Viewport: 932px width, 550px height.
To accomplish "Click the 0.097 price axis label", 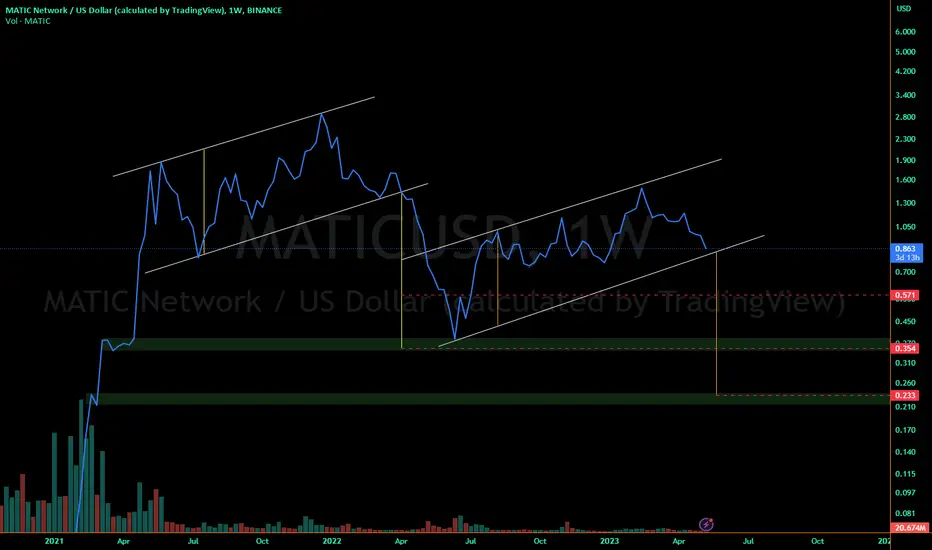I will point(905,493).
